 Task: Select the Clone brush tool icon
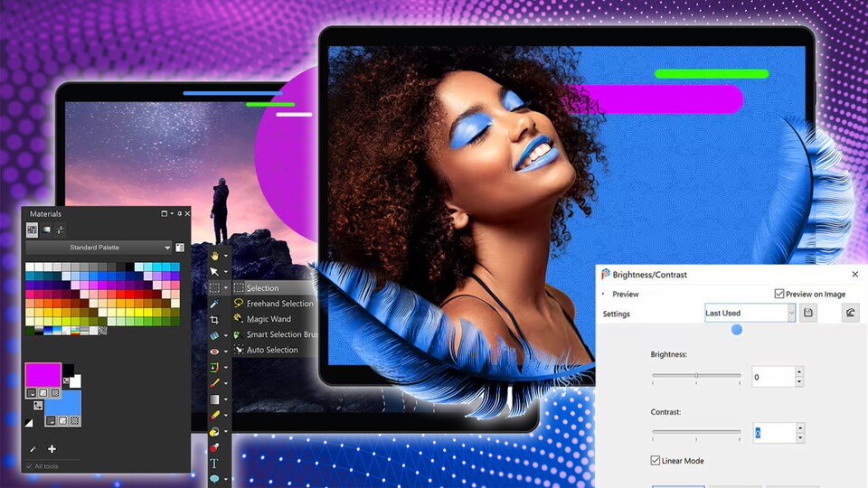pos(214,368)
